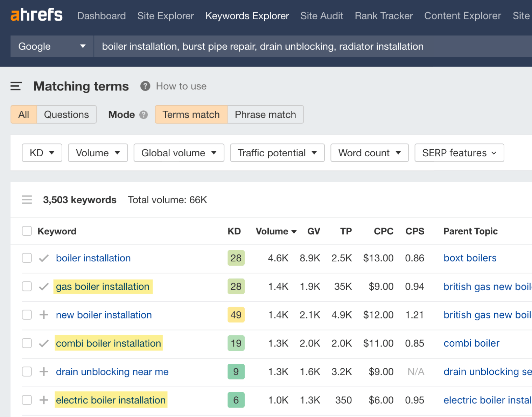
Task: Tick the combi boiler installation checkbox
Action: coord(27,343)
